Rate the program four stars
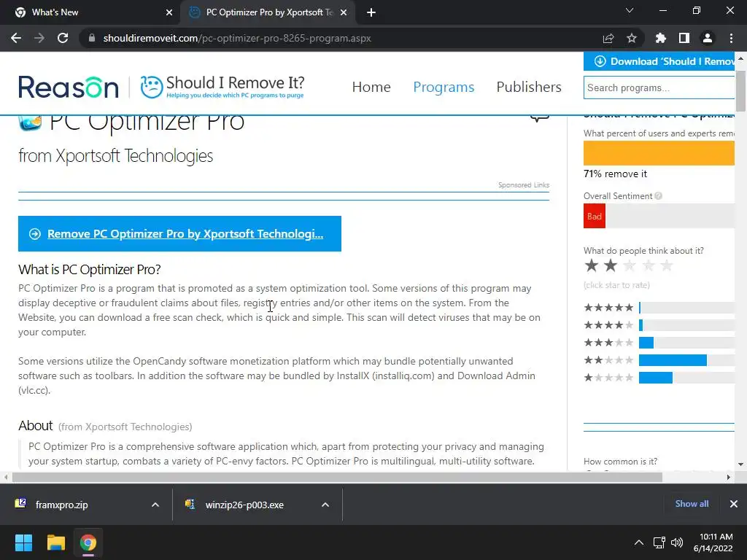This screenshot has height=560, width=747. [649, 265]
